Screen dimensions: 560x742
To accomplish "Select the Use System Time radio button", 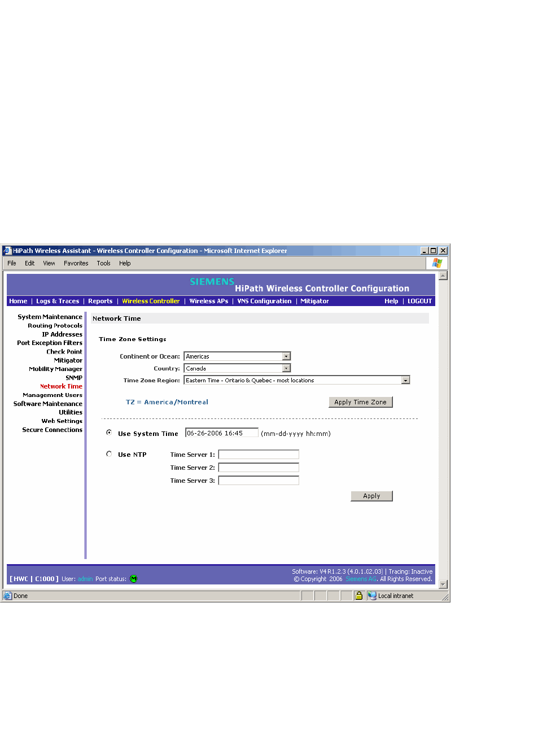I will click(x=109, y=433).
